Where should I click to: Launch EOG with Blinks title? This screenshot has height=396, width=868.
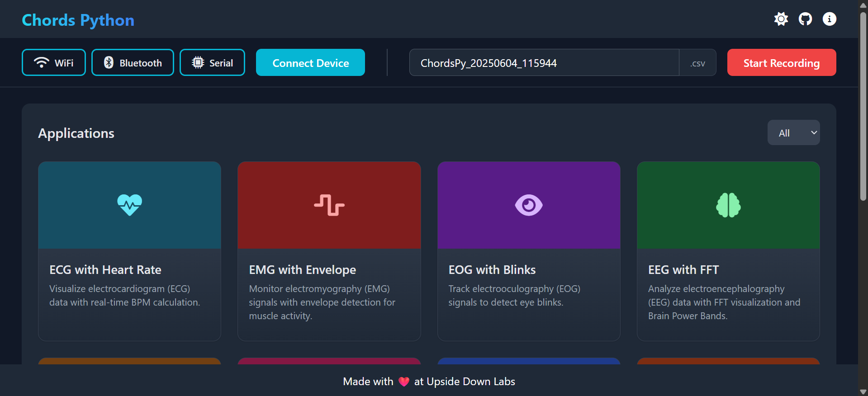(x=492, y=270)
